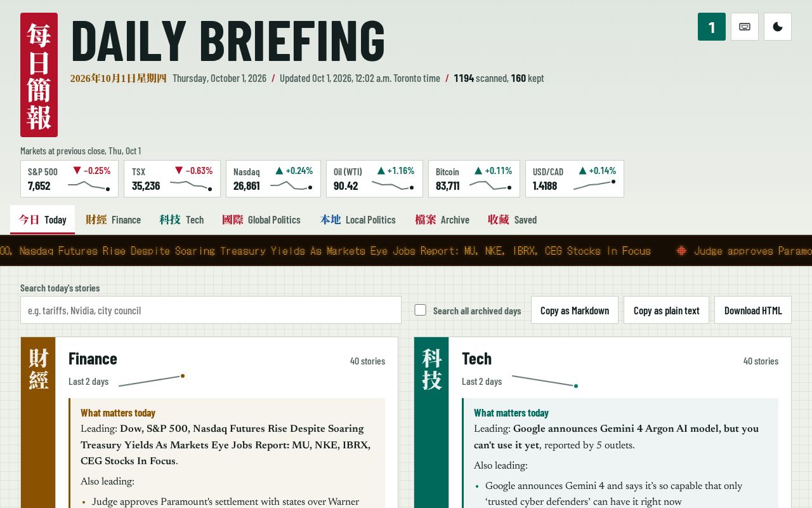This screenshot has width=812, height=508.
Task: Click the ticker headline about Nasdaq Futures
Action: pyautogui.click(x=325, y=251)
